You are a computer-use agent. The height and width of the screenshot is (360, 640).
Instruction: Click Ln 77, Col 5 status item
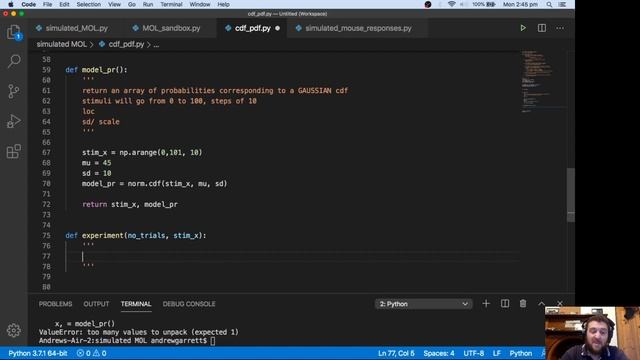point(396,353)
